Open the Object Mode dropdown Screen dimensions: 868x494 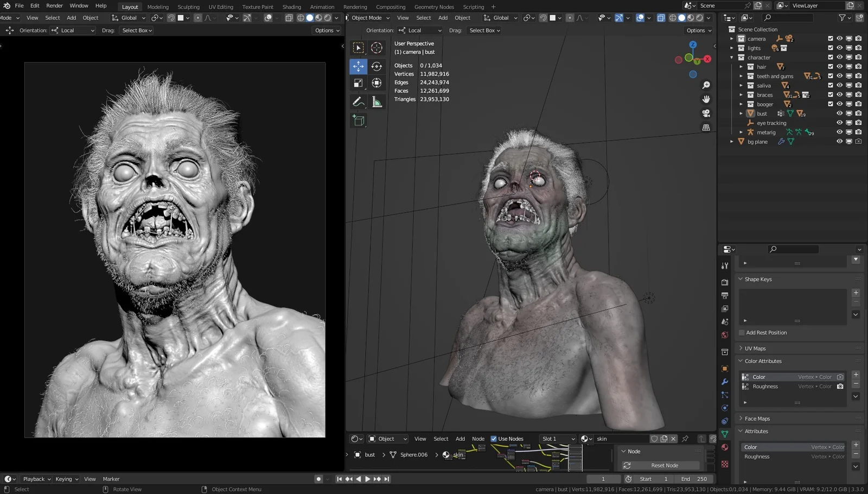tap(369, 17)
